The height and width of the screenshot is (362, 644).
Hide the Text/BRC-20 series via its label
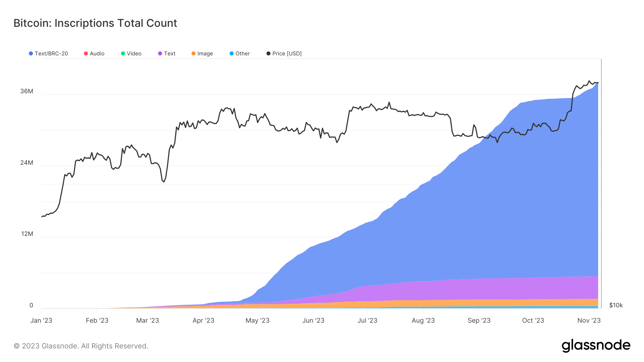pyautogui.click(x=51, y=54)
